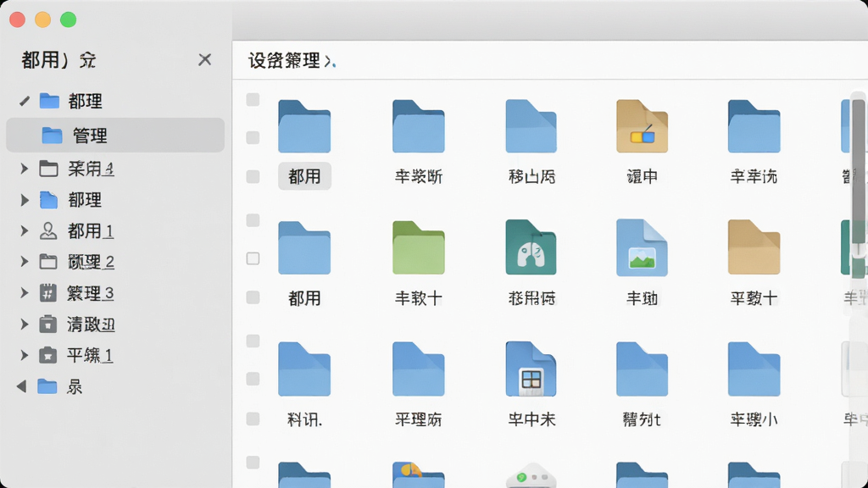Click the person icon in the sidebar
This screenshot has width=868, height=488.
(x=48, y=230)
